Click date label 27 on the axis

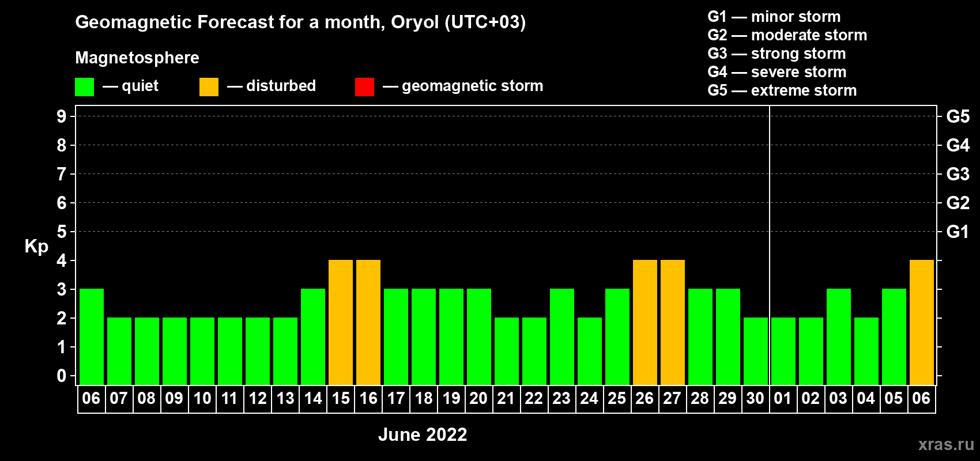tap(672, 398)
